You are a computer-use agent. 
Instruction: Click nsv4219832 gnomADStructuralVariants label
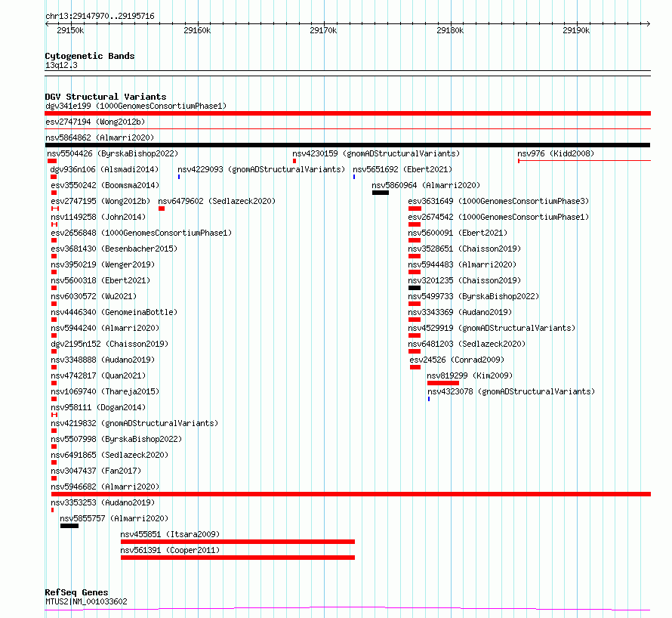[134, 423]
